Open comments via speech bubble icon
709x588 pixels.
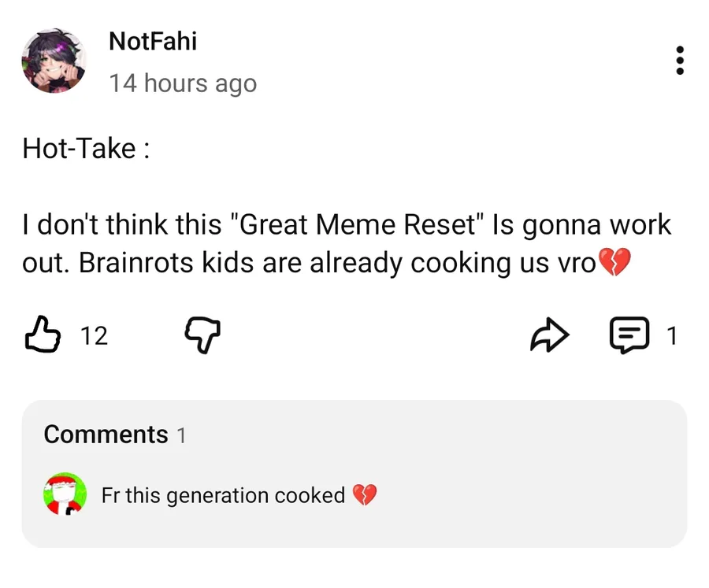tap(630, 336)
